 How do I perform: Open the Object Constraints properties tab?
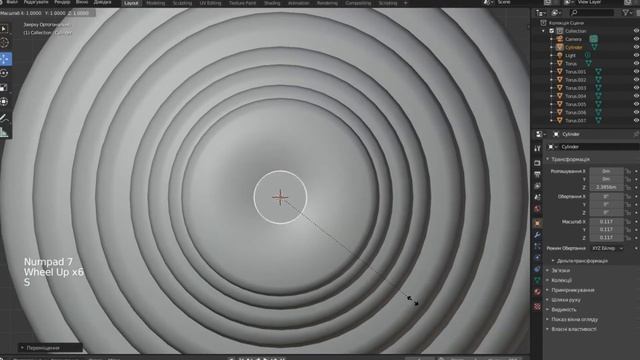tap(537, 269)
